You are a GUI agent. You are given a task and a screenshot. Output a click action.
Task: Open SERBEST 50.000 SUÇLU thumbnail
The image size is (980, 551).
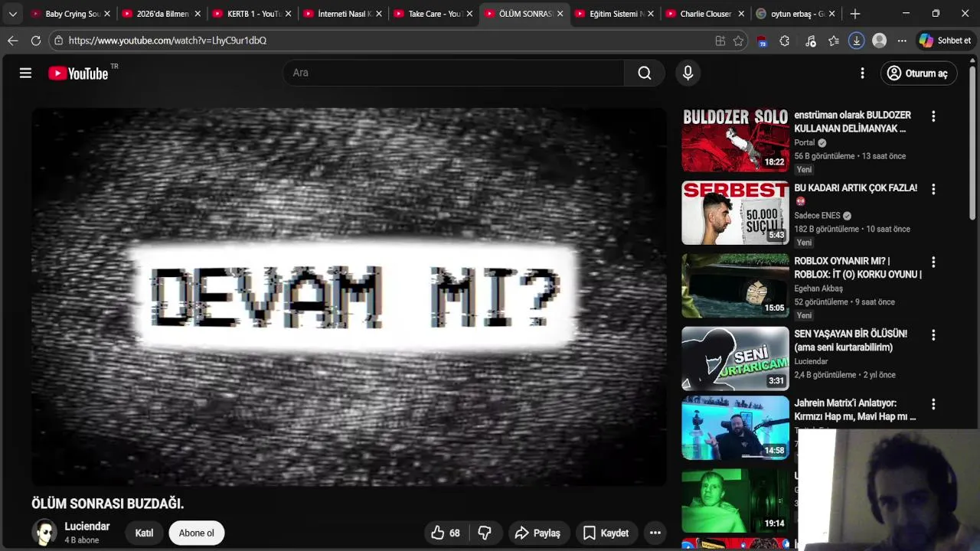pos(735,213)
